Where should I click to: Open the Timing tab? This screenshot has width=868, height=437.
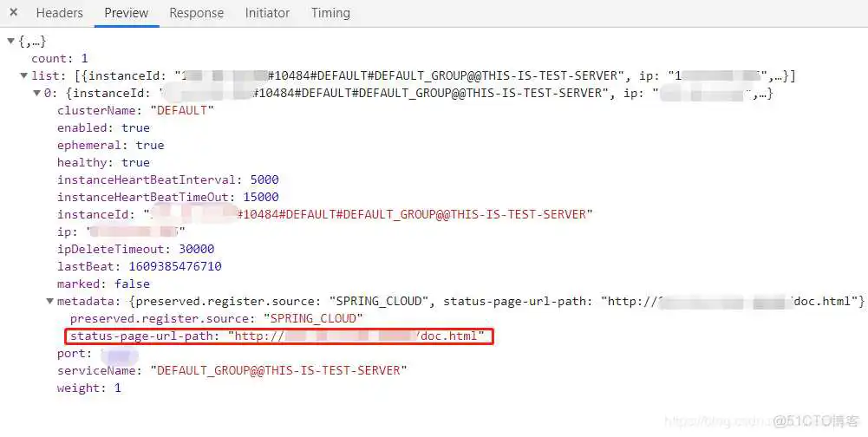pyautogui.click(x=330, y=13)
